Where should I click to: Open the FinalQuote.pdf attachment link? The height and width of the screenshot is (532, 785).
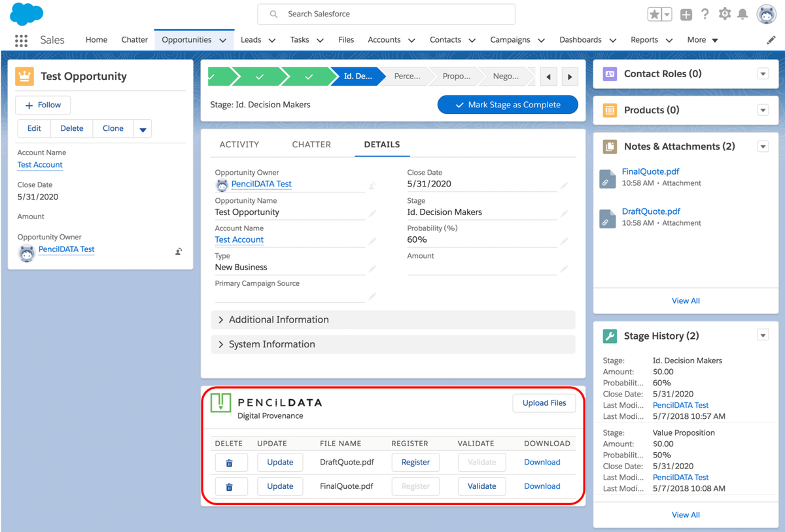[x=651, y=171]
